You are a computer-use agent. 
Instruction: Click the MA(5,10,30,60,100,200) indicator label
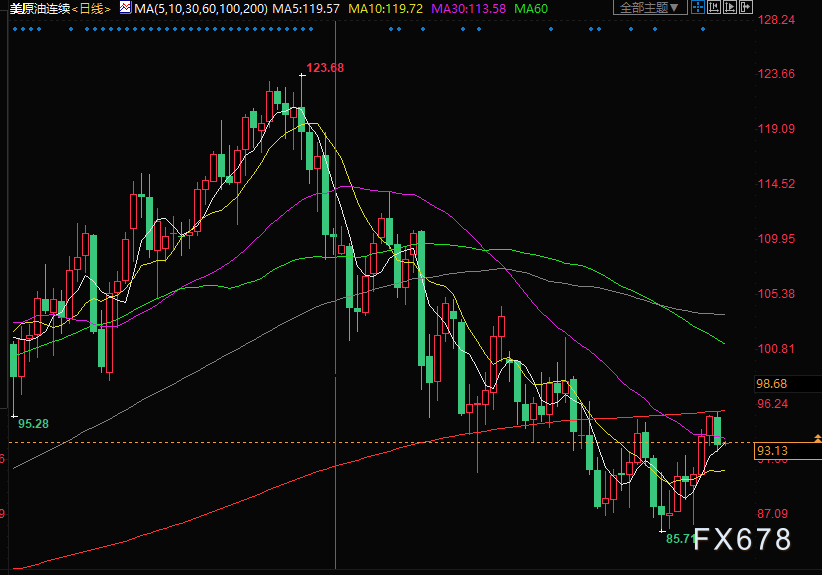click(x=201, y=9)
